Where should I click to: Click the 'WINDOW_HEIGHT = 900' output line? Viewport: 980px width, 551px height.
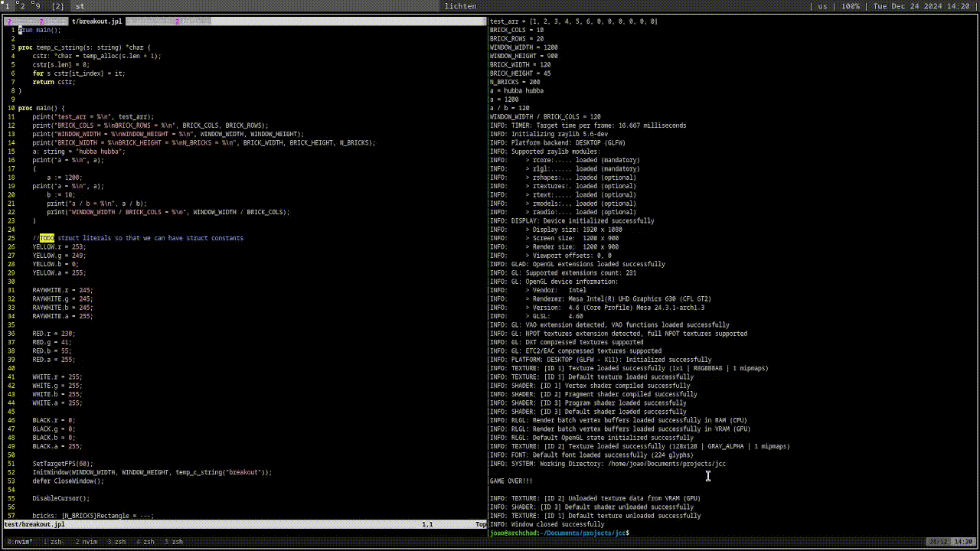(x=524, y=56)
